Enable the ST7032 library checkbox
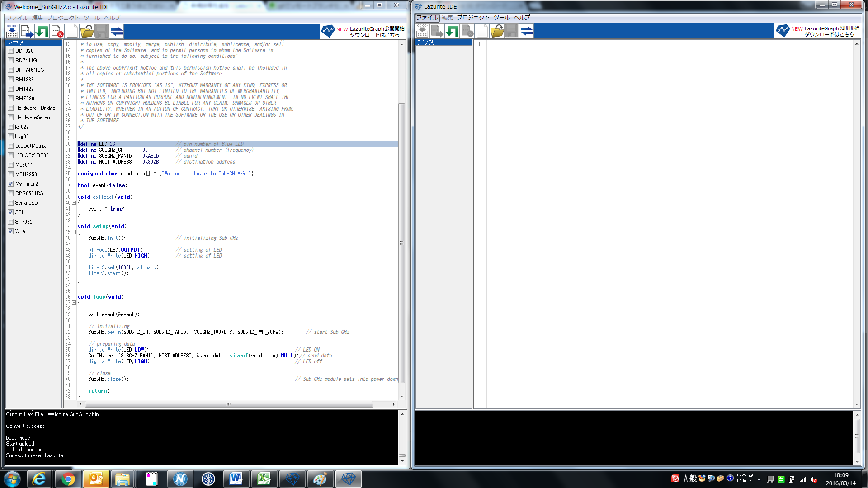The height and width of the screenshot is (488, 868). click(10, 222)
